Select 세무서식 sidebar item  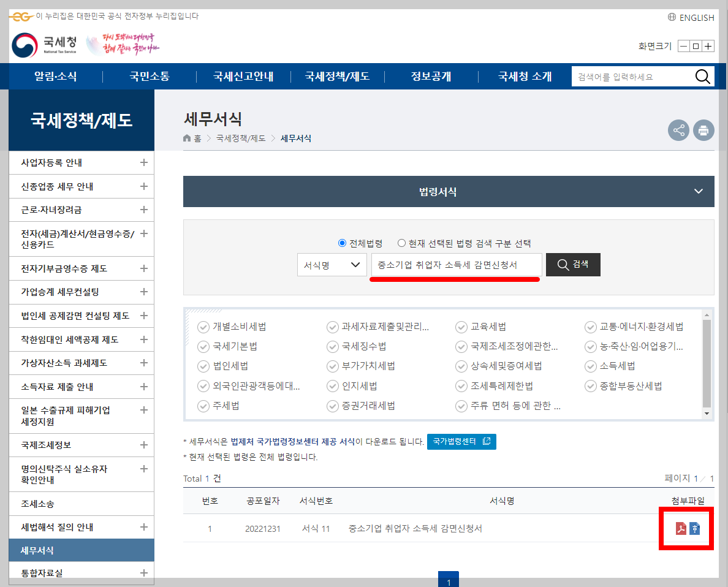click(82, 550)
